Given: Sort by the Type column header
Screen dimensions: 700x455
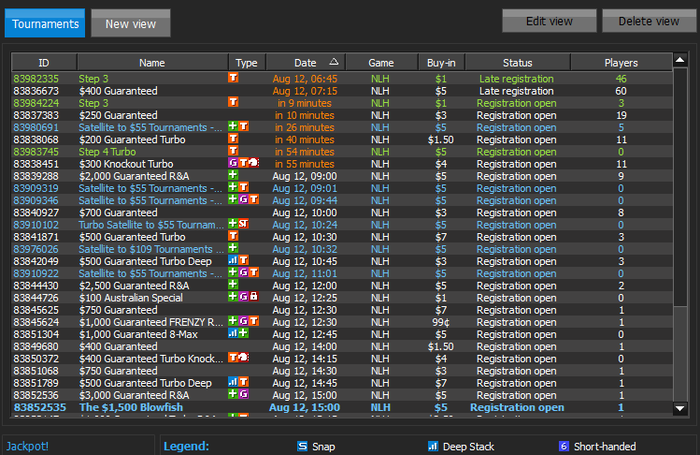Looking at the screenshot, I should (x=247, y=63).
